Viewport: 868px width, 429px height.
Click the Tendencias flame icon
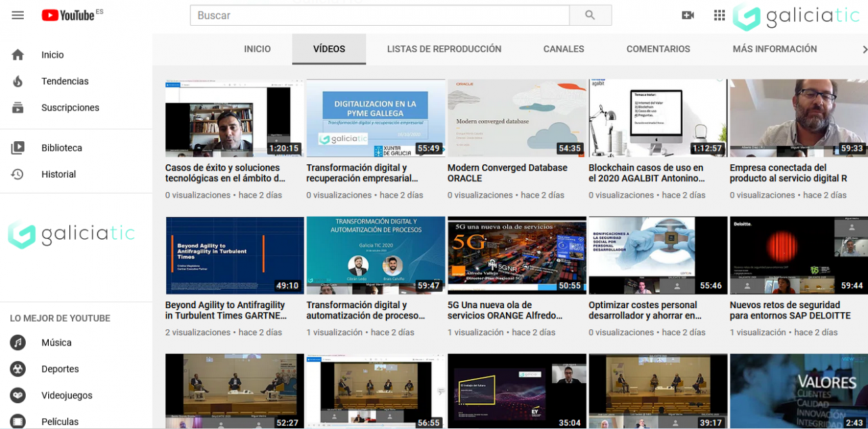pyautogui.click(x=18, y=81)
